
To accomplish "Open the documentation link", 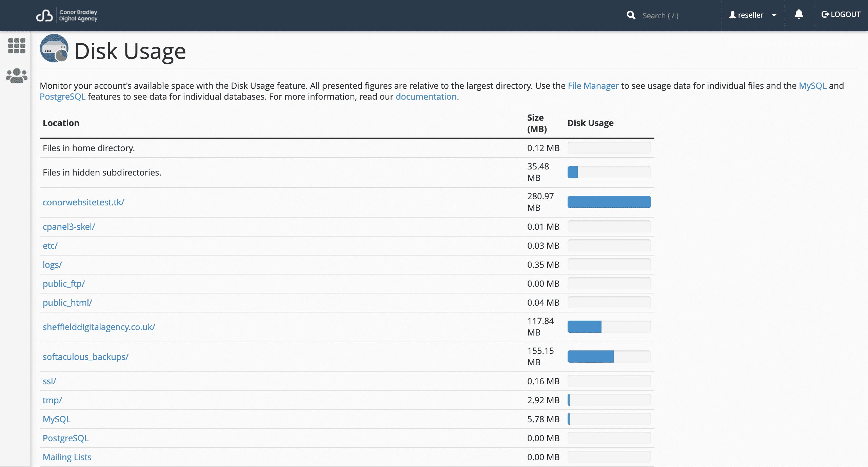I will coord(426,97).
